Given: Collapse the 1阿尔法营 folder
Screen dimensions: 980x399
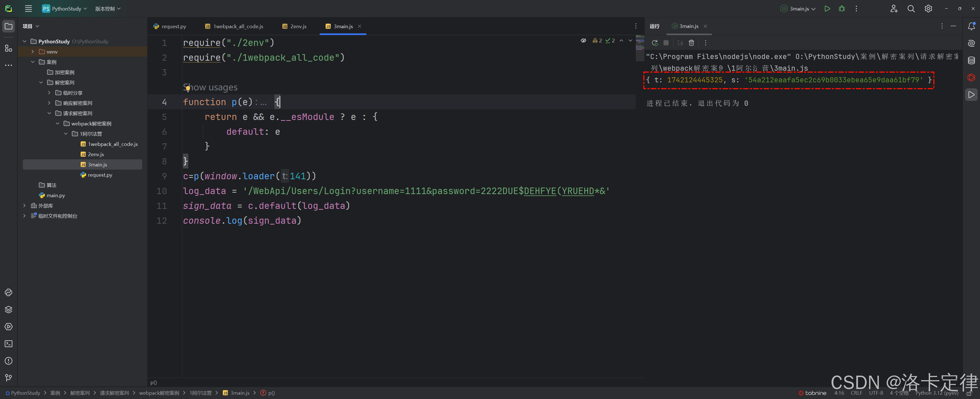Looking at the screenshot, I should click(66, 134).
